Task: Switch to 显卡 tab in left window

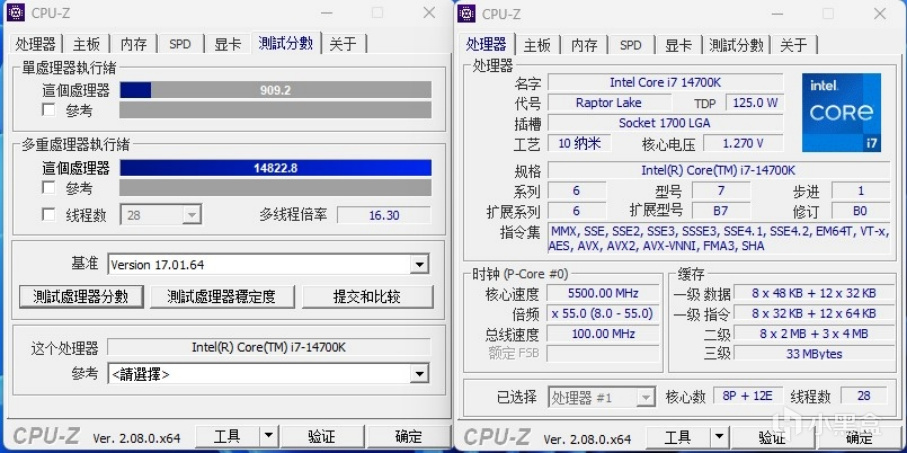Action: (228, 44)
